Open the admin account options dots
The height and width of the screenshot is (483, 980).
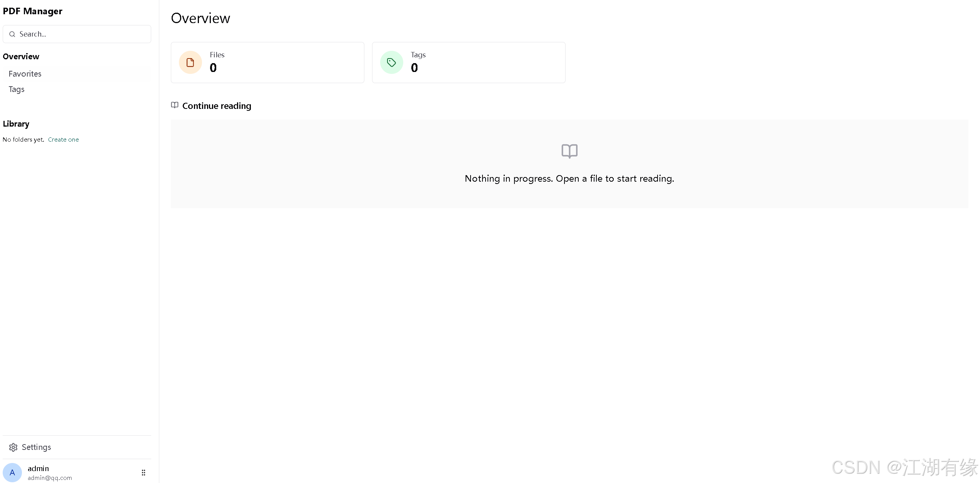[x=144, y=473]
